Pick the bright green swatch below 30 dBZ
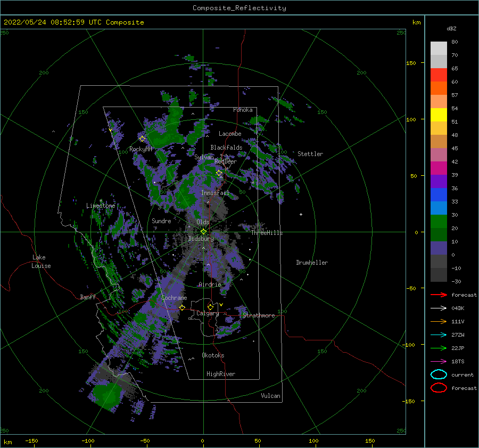Screen dimensions: 479x448 pos(439,221)
